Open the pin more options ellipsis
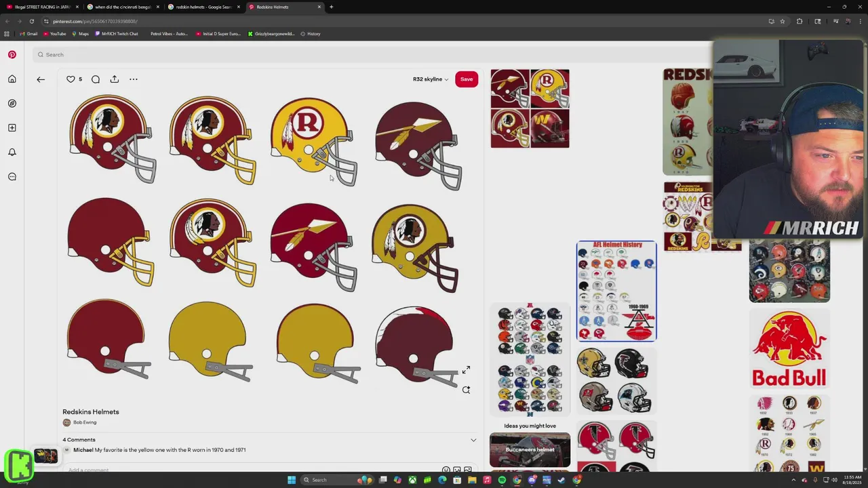Screen dimensions: 868x488 point(134,79)
